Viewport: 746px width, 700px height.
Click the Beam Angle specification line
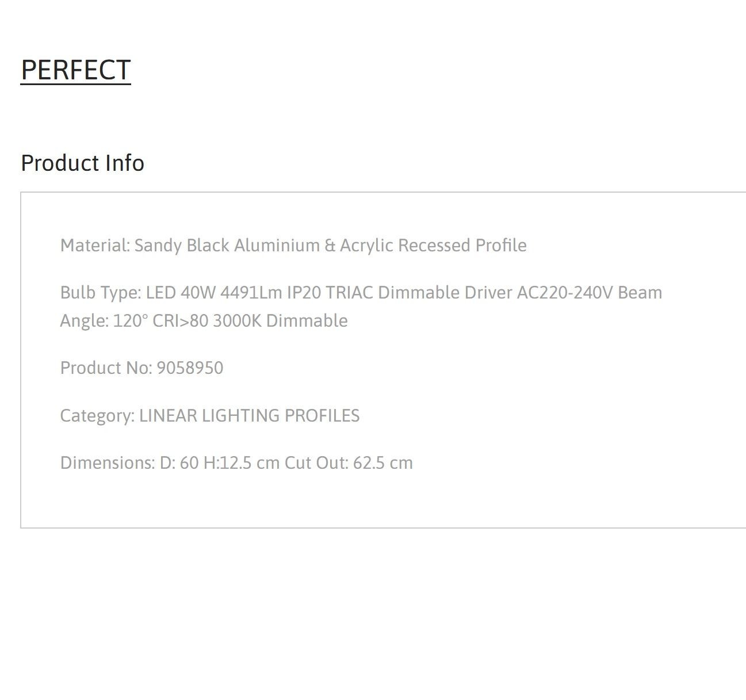[x=204, y=320]
